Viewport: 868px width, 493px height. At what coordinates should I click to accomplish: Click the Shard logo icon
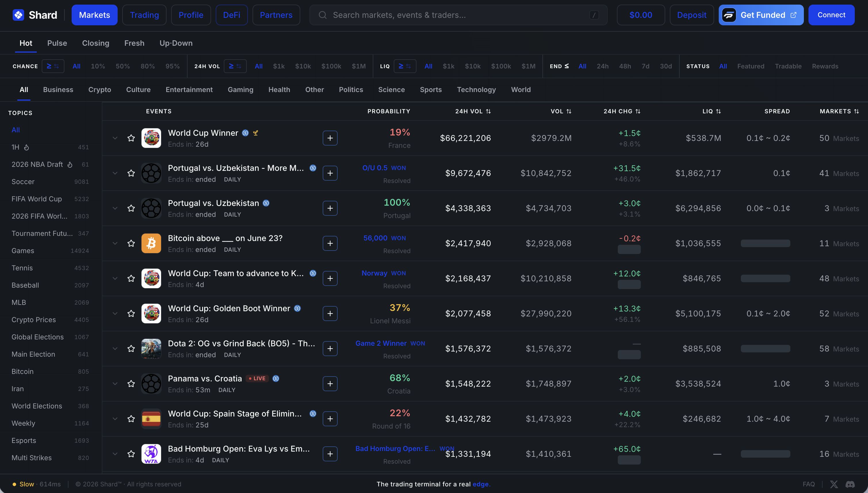(18, 15)
